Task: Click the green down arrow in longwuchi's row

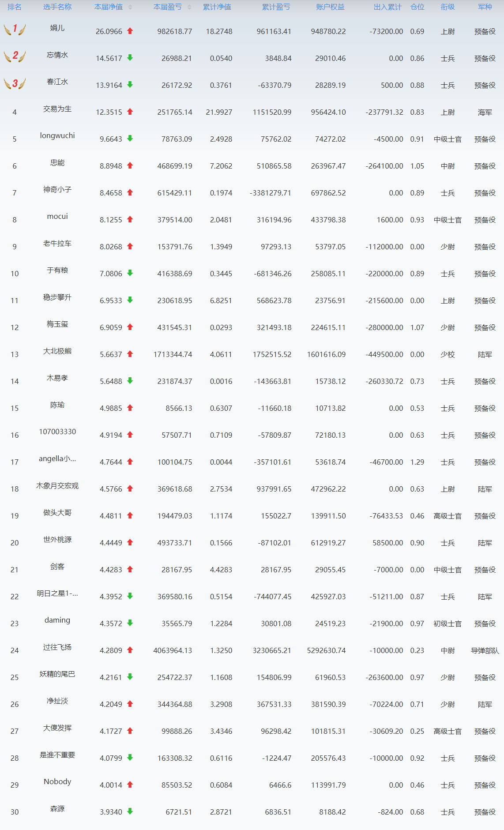Action: pyautogui.click(x=130, y=139)
